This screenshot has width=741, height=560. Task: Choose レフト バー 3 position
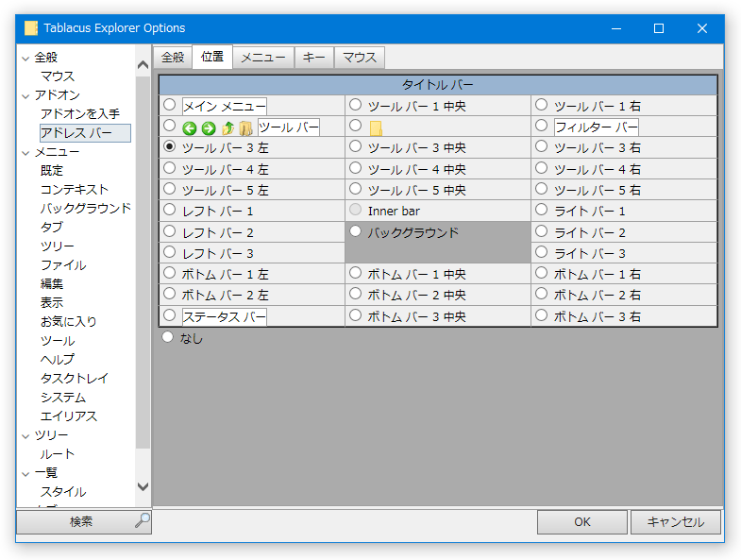pos(169,252)
